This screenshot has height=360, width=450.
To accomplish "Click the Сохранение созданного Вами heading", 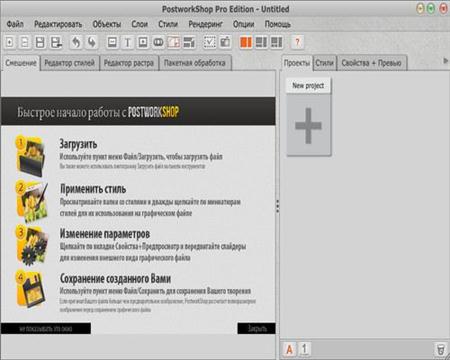I will 115,278.
